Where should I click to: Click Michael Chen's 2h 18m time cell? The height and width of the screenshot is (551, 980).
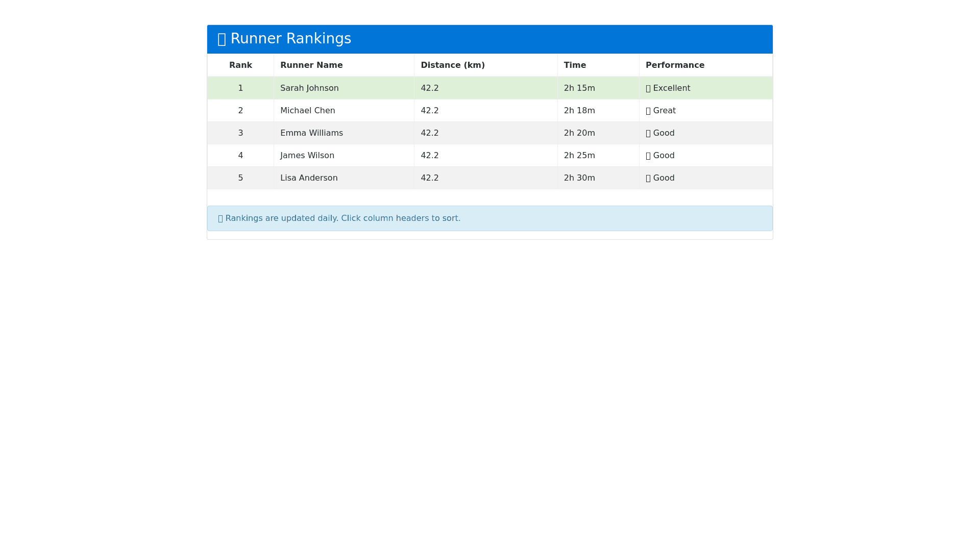(579, 111)
